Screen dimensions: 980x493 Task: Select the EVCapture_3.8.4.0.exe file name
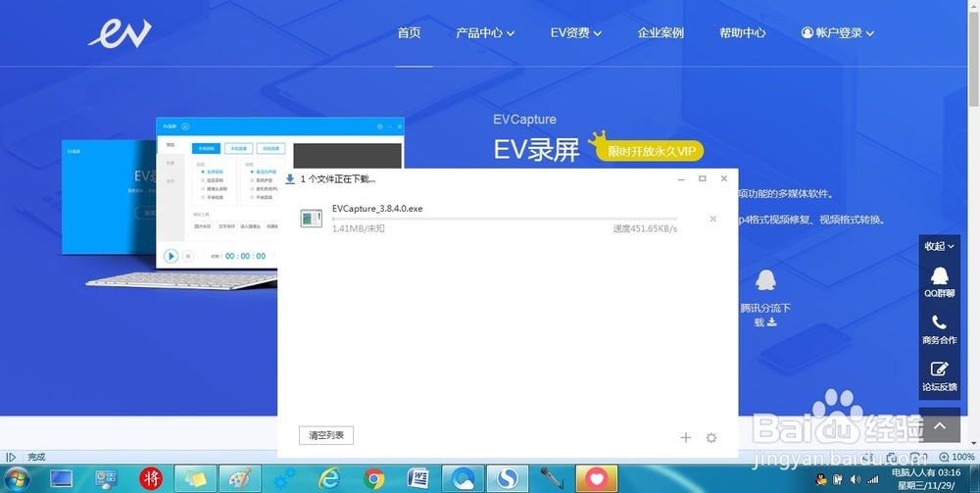(377, 209)
